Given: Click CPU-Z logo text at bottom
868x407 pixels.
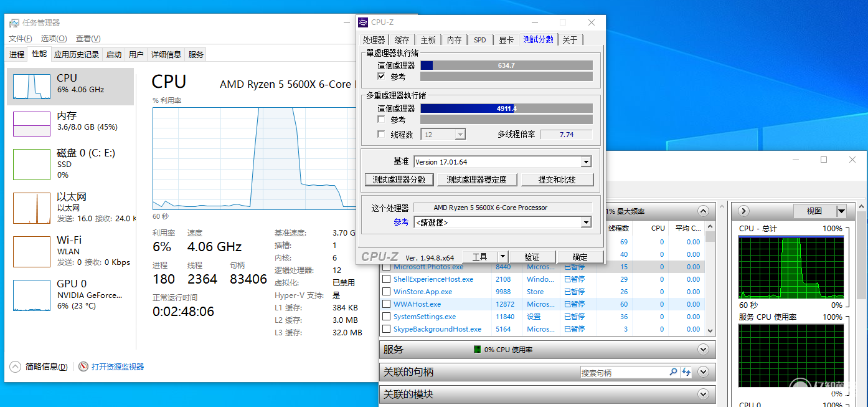Looking at the screenshot, I should pos(380,257).
